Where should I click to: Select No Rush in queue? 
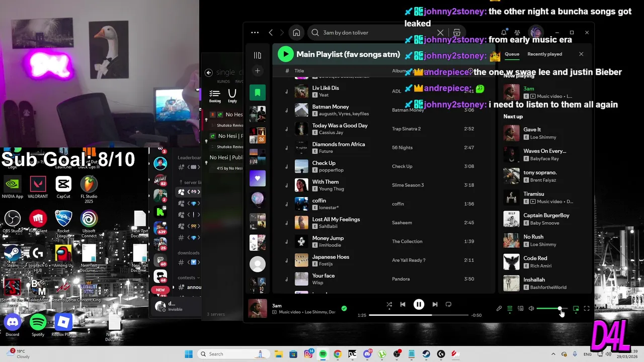click(x=546, y=240)
